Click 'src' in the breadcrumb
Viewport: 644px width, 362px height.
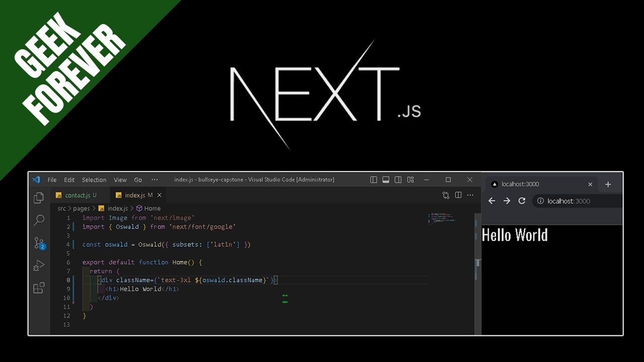click(x=62, y=208)
